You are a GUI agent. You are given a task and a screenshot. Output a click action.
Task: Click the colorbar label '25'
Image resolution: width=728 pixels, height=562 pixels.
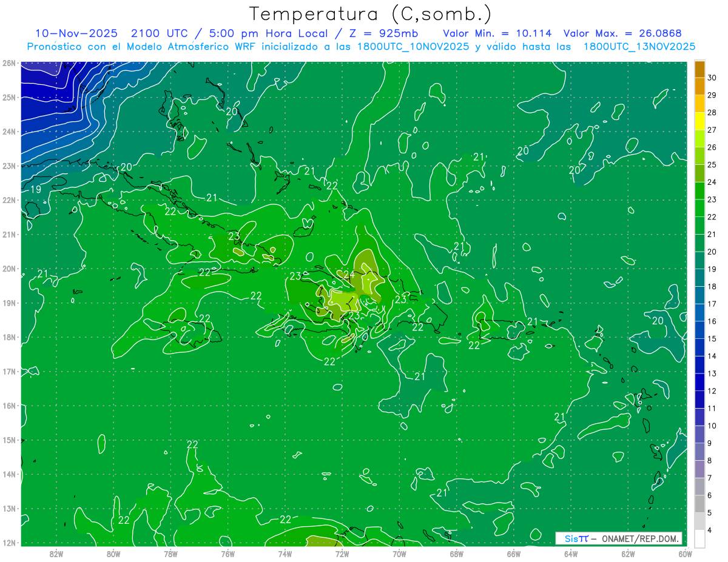click(712, 165)
